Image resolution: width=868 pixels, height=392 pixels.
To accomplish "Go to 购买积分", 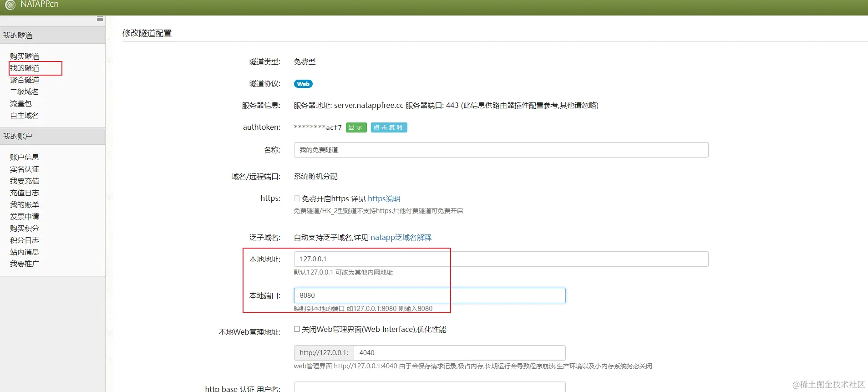I will click(25, 228).
